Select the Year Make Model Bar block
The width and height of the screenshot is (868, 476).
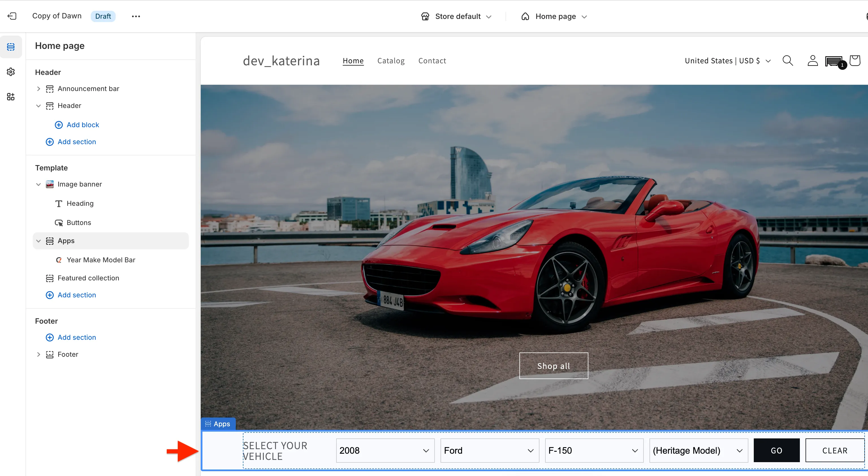pyautogui.click(x=101, y=260)
